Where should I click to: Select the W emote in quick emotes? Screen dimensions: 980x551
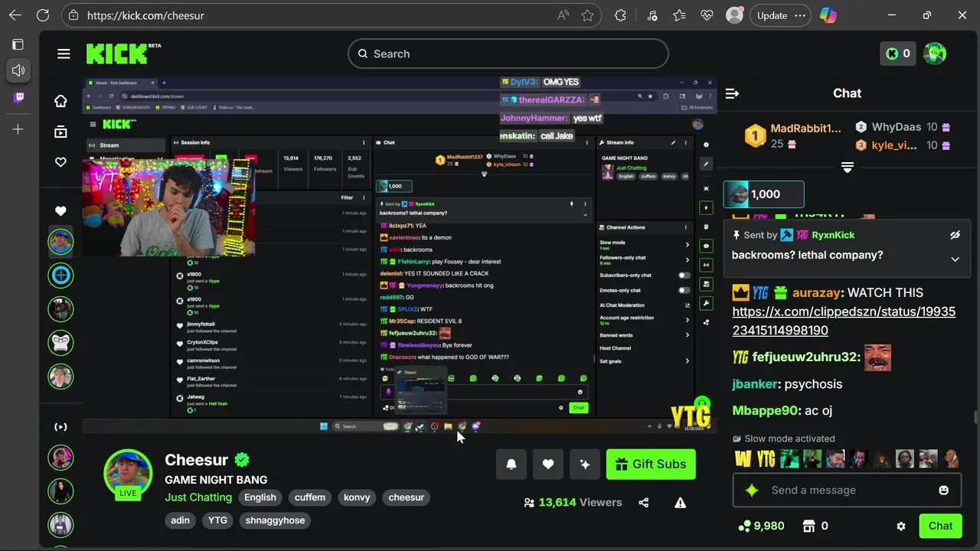coord(743,458)
